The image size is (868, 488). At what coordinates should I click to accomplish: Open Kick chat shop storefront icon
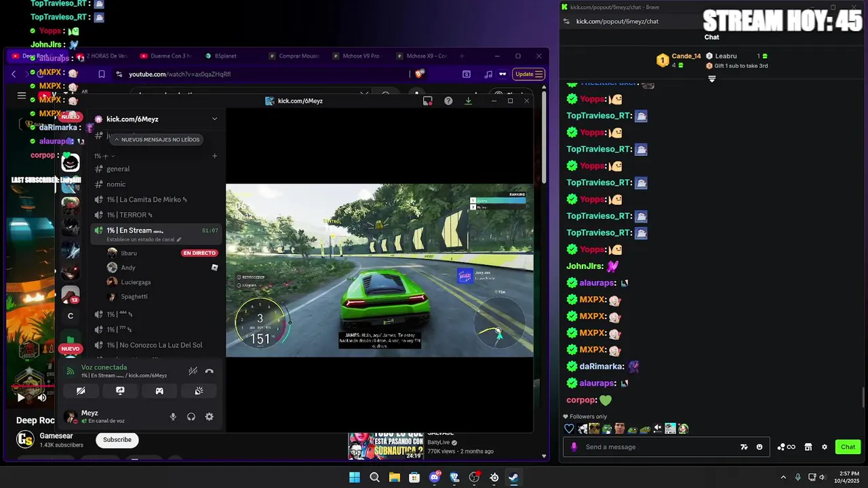click(x=808, y=447)
